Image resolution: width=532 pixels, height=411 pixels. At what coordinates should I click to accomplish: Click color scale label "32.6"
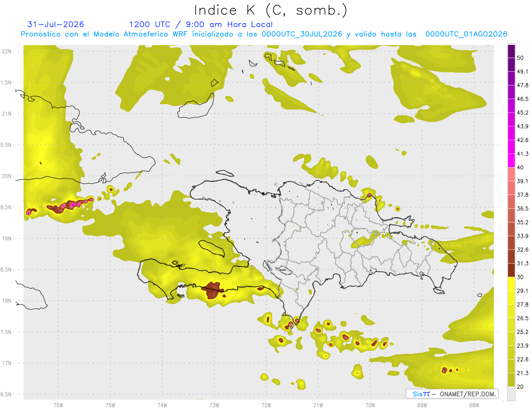(x=523, y=250)
